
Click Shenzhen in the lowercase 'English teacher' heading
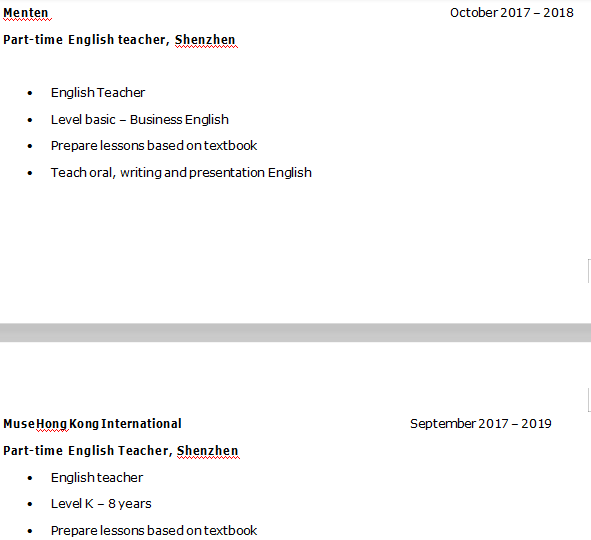point(205,40)
